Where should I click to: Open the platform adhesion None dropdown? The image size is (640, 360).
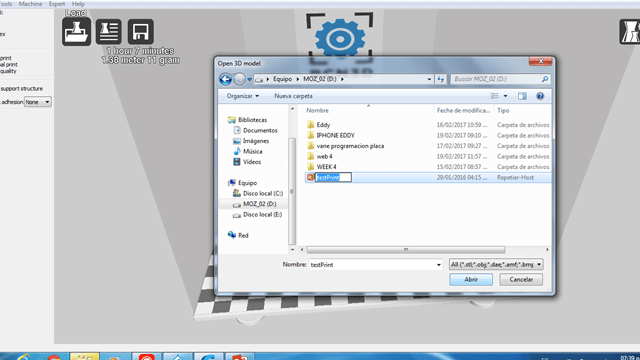coord(38,102)
